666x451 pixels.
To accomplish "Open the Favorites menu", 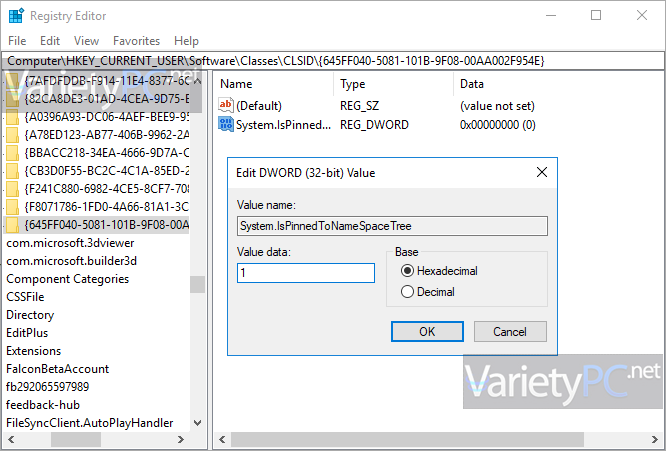I will (136, 41).
